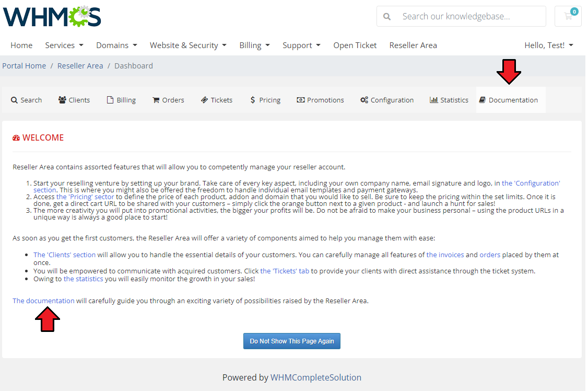Open the Hello, Test! account dropdown

[549, 45]
